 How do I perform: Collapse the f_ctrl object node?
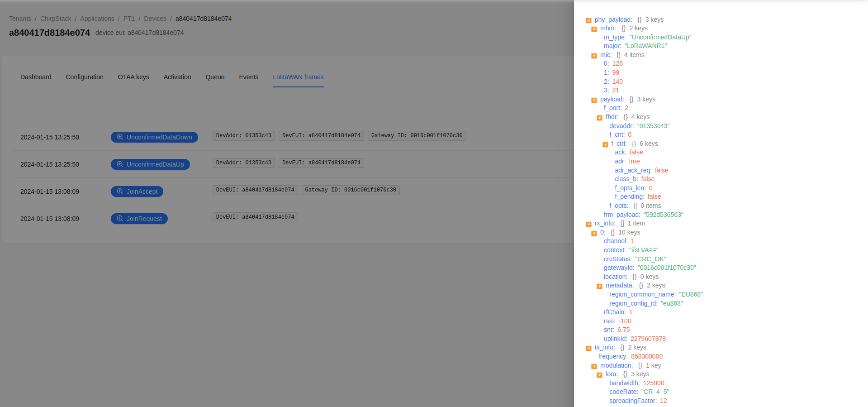(605, 144)
